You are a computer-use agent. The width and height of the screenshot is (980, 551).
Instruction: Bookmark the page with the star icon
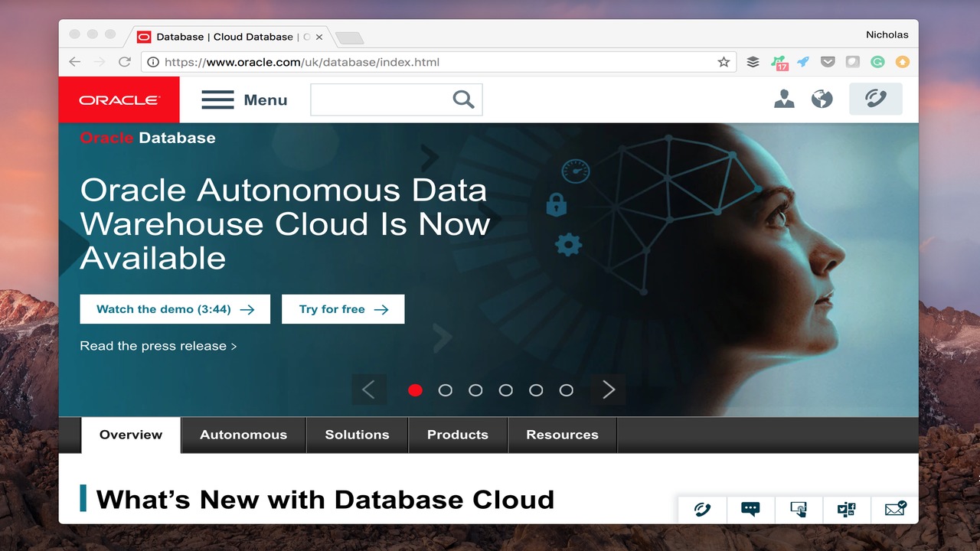coord(724,62)
